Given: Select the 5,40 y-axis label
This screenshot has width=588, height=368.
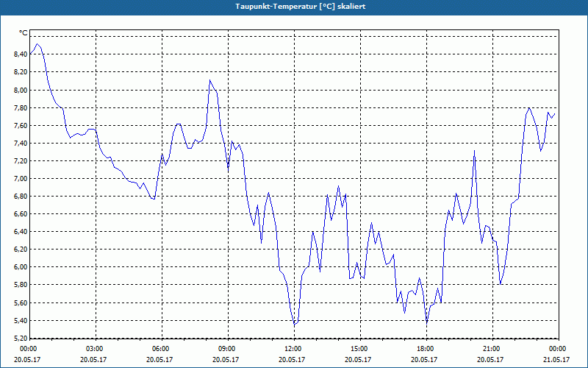Looking at the screenshot, I should pos(21,321).
